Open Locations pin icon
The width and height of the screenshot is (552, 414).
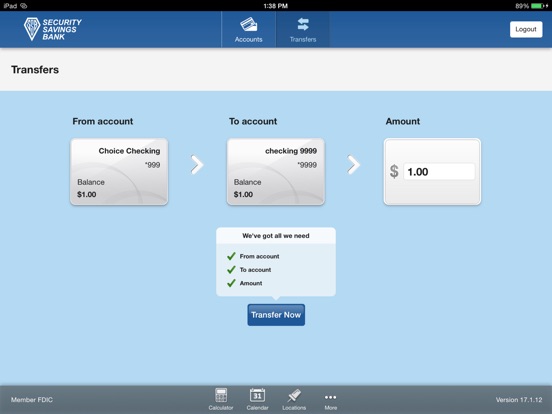click(x=294, y=395)
